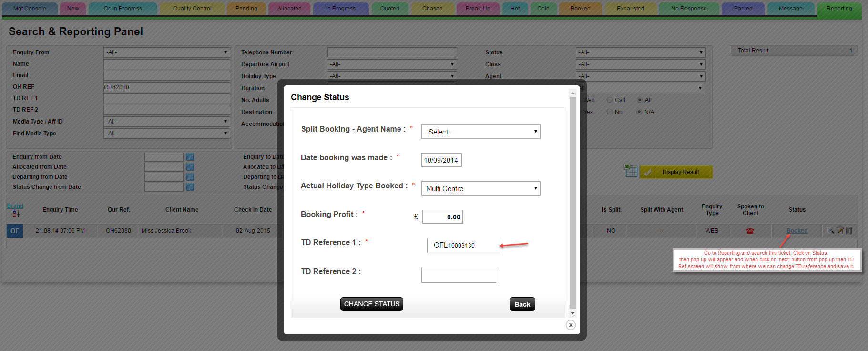The height and width of the screenshot is (351, 868).
Task: Click the Brand column header link
Action: point(15,206)
